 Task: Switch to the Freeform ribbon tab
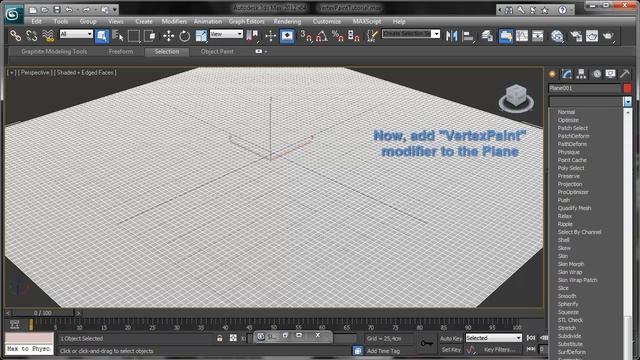(121, 51)
